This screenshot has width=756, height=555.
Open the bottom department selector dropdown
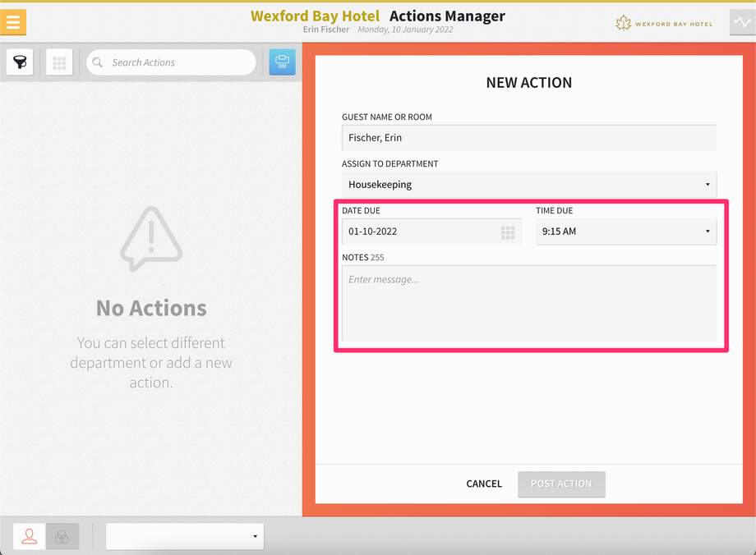pos(185,536)
